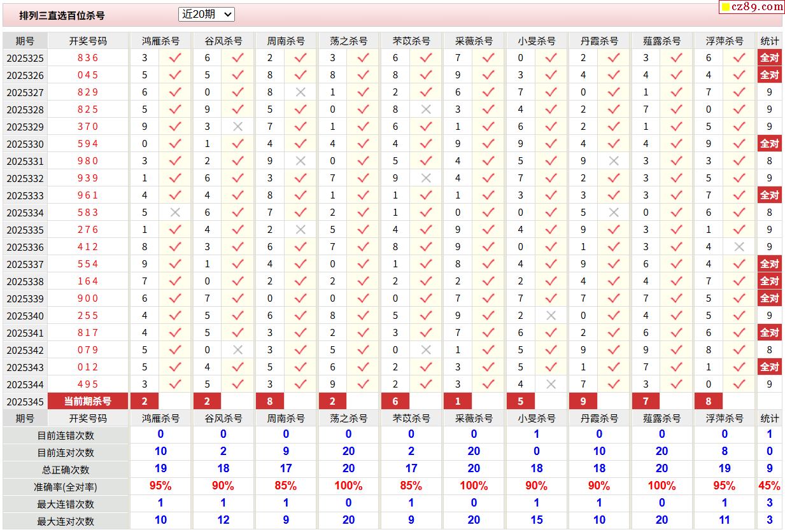
Task: Open the 近20期 period dropdown
Action: (x=207, y=14)
